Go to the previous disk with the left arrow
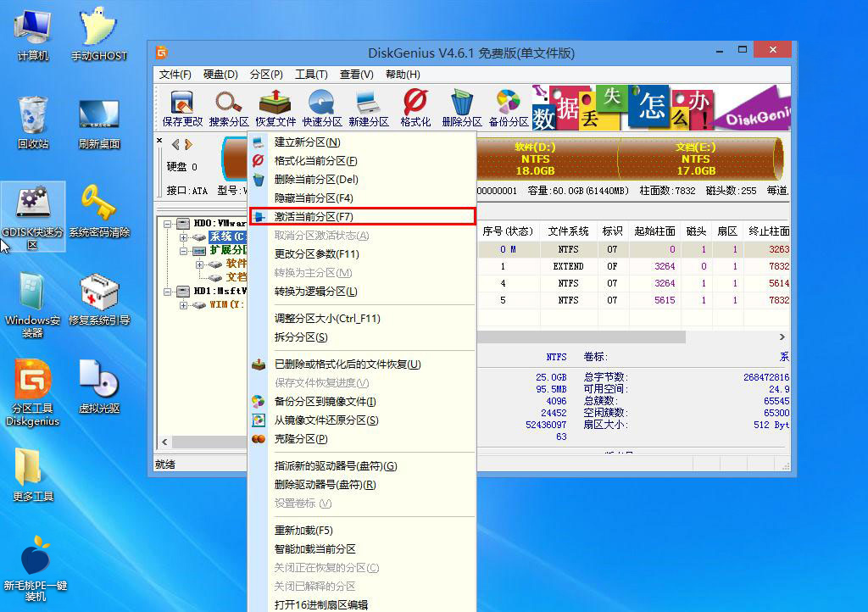Screen dimensions: 868x612 pos(175,144)
